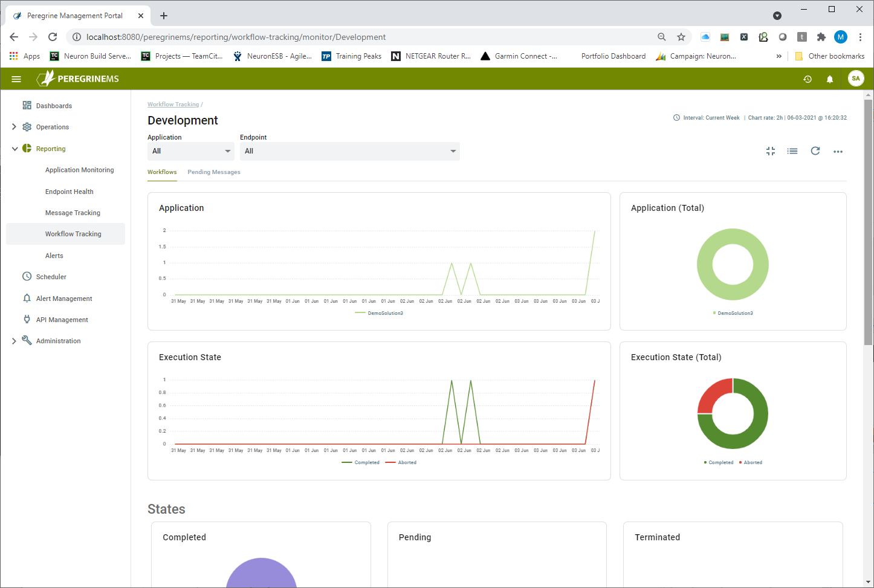Viewport: 874px width, 588px height.
Task: Open the browser extensions puzzle icon
Action: click(x=821, y=37)
